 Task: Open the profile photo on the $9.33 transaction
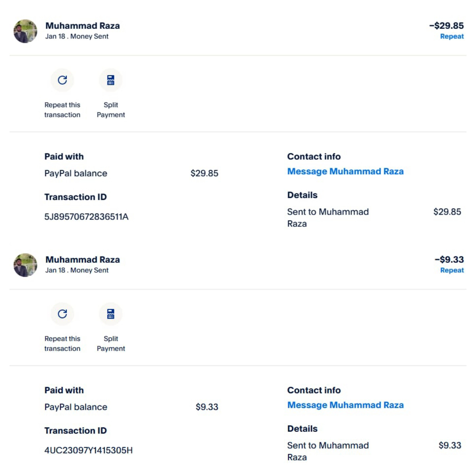(x=25, y=265)
